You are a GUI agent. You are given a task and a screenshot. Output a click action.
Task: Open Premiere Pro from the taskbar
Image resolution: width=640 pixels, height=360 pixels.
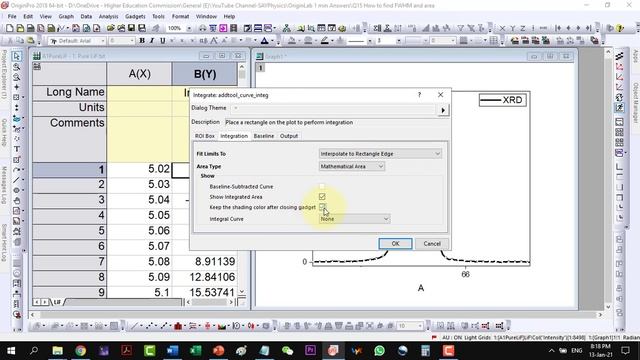tap(310, 351)
